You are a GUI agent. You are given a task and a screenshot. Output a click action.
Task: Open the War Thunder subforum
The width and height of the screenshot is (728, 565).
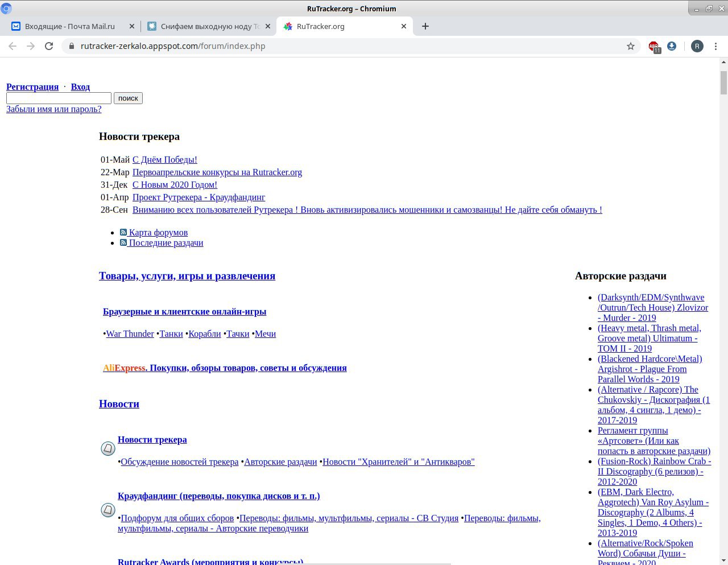(130, 334)
